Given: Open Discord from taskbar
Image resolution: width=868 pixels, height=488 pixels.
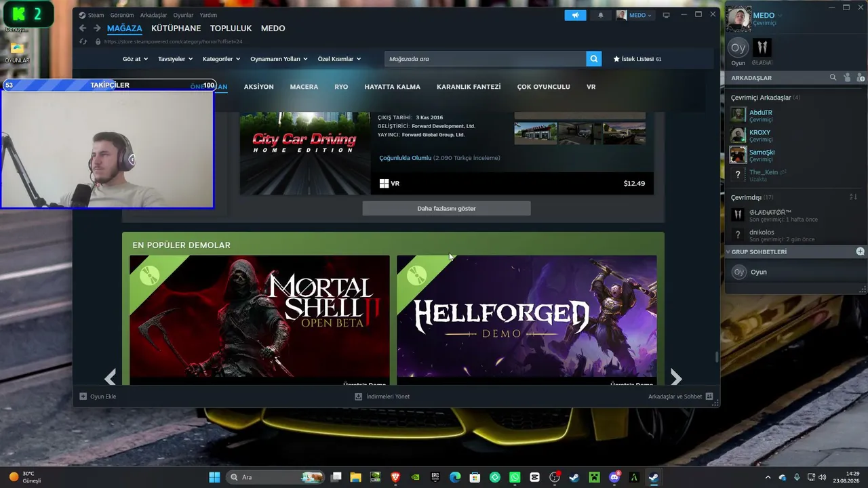Looking at the screenshot, I should [614, 477].
